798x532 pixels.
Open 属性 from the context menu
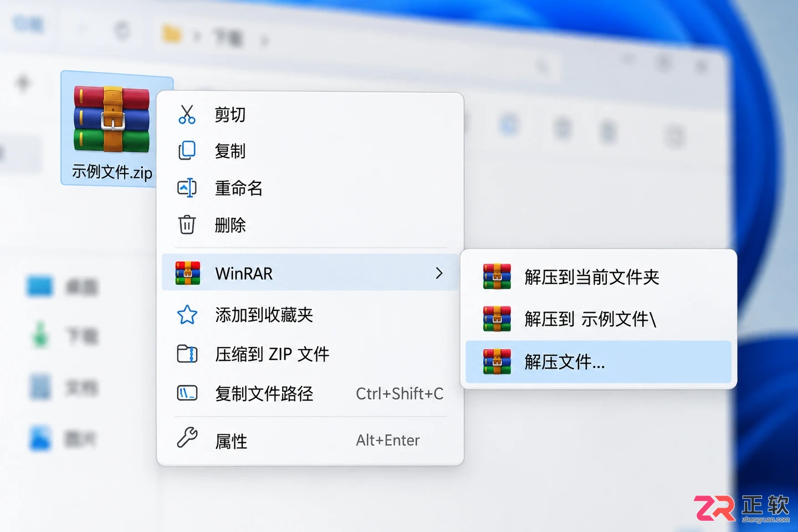click(x=310, y=441)
